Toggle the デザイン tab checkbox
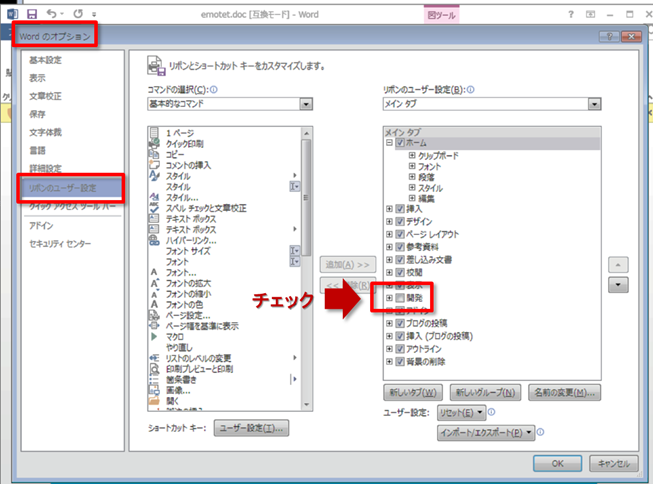Viewport: 653px width, 484px height. pos(401,223)
